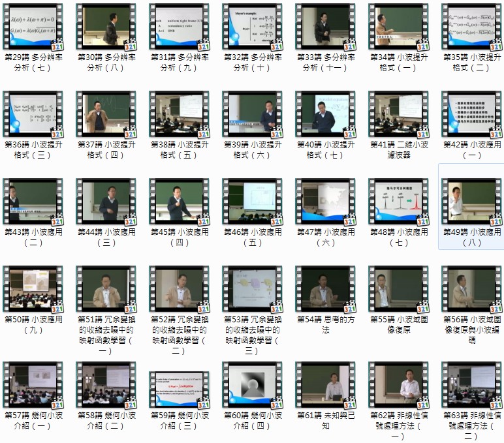Click the 第32講 多分辨率分析（十） video icon
The width and height of the screenshot is (504, 443).
[252, 27]
